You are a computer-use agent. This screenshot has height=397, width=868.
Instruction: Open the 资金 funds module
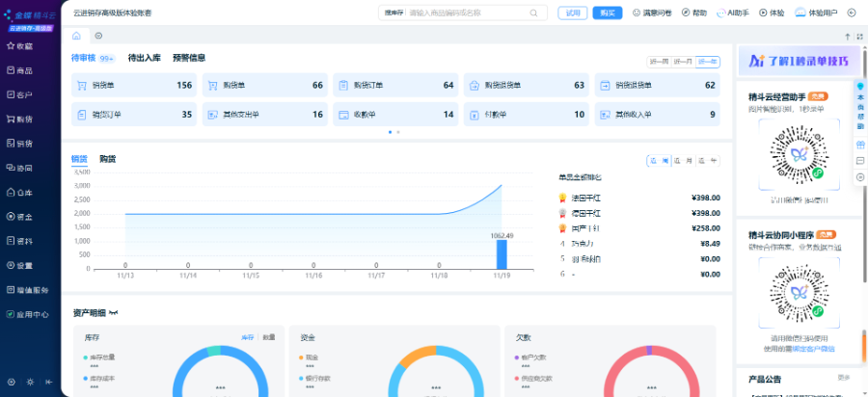(19, 216)
